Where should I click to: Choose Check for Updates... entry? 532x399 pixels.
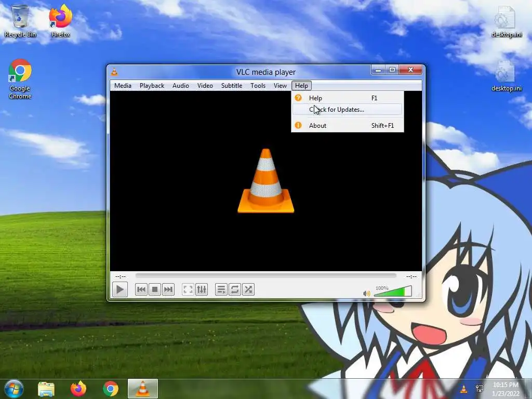pos(348,110)
